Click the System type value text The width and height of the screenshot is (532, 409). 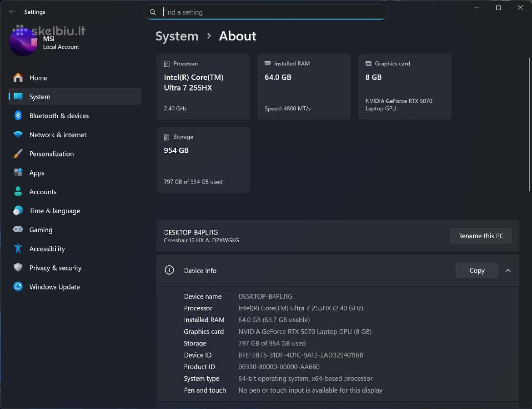(306, 379)
